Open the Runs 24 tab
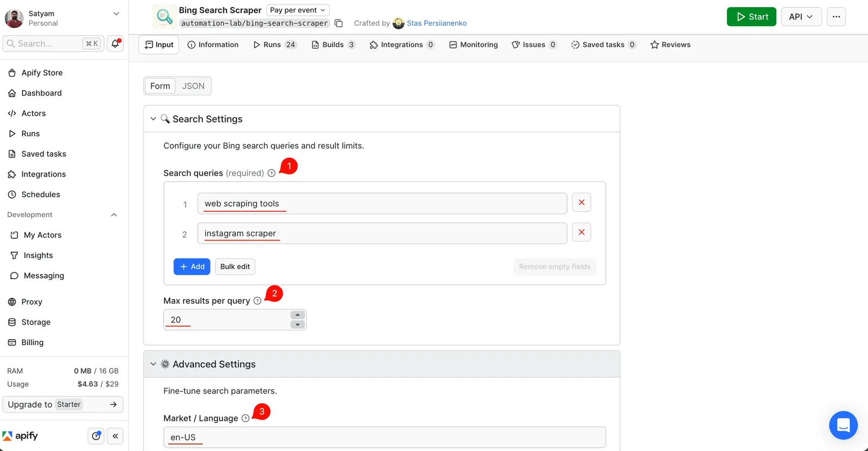 coord(275,45)
